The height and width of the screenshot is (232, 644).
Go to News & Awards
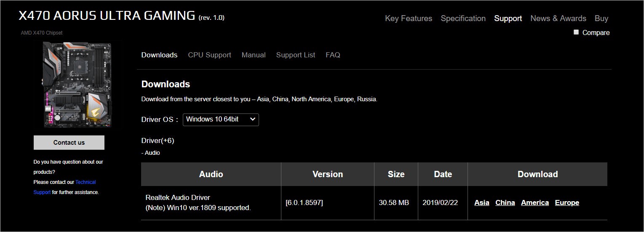(x=558, y=19)
